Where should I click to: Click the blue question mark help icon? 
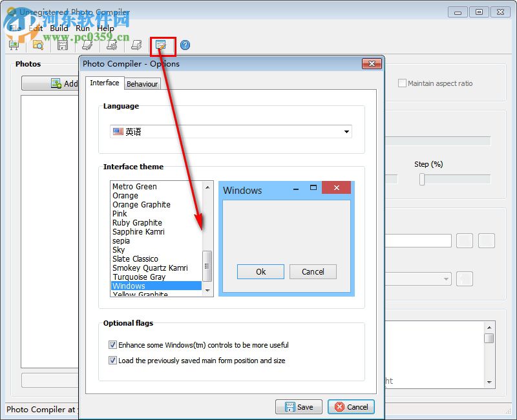point(185,45)
